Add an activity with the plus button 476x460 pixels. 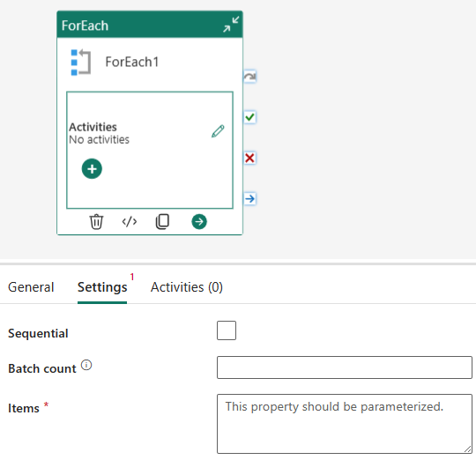[x=92, y=168]
